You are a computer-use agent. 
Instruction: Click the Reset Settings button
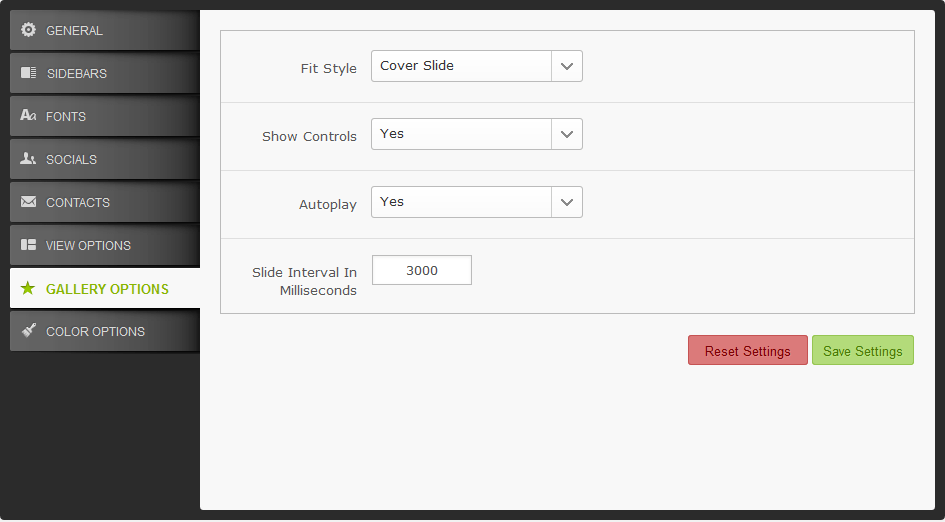(748, 351)
